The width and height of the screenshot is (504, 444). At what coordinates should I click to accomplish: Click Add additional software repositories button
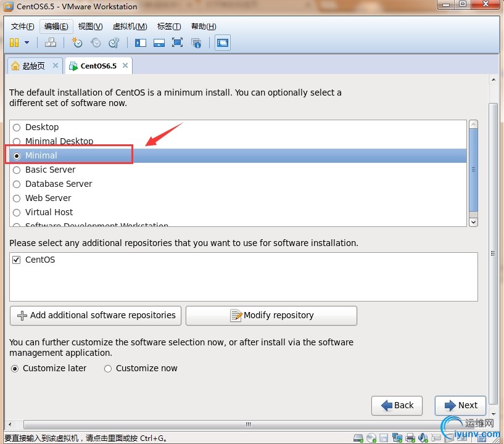click(96, 316)
